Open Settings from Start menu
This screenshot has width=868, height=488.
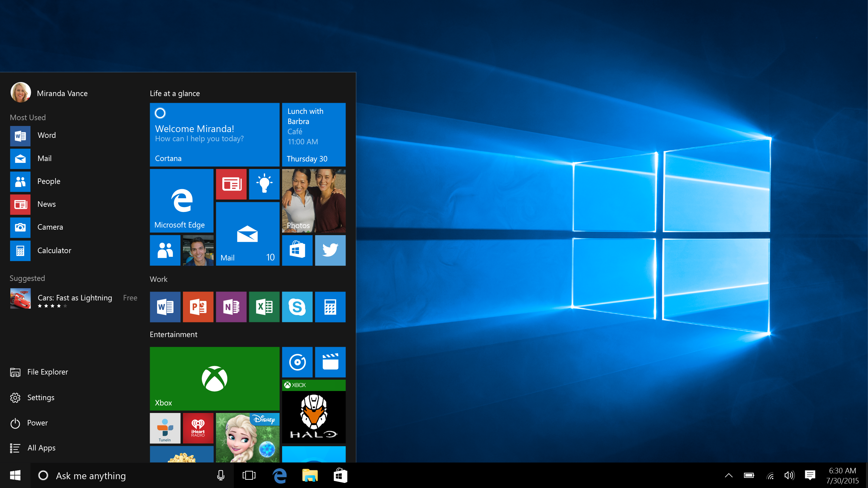41,397
